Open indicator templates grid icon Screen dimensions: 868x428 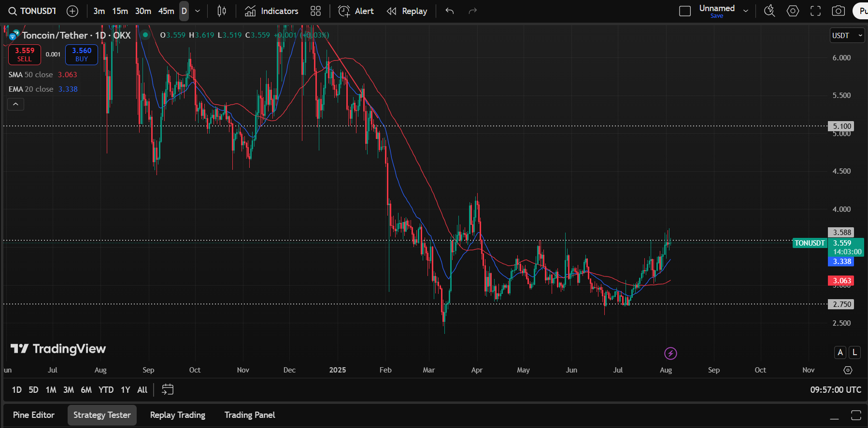[x=315, y=11]
